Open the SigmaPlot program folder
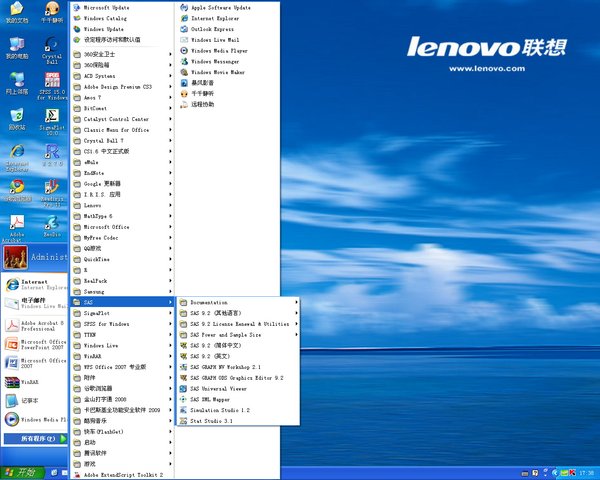This screenshot has width=600, height=480. pos(122,313)
